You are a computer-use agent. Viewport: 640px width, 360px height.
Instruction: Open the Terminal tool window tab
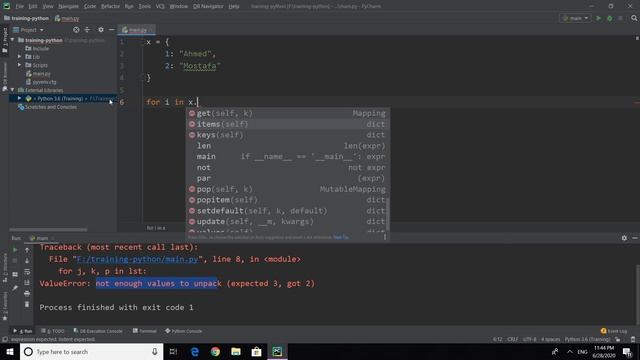click(x=144, y=331)
